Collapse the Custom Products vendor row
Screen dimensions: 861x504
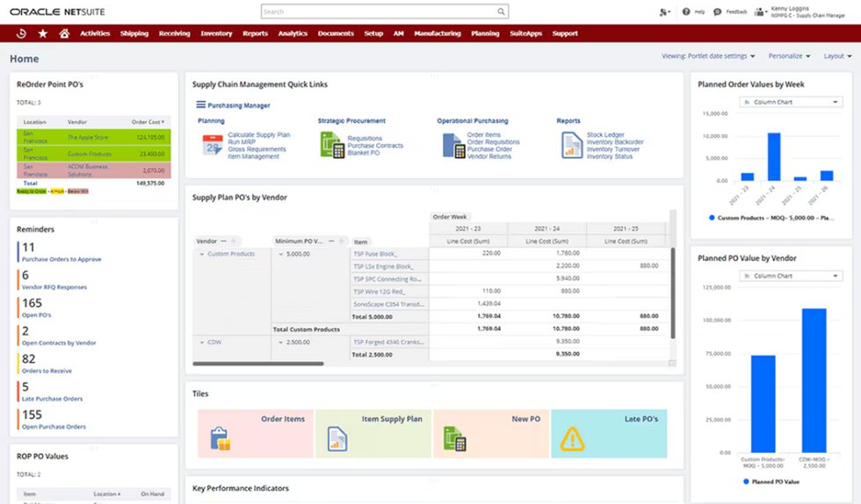(x=200, y=254)
